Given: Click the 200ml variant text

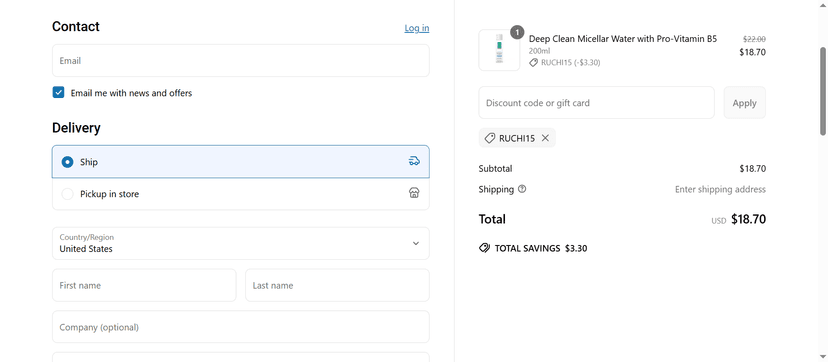Looking at the screenshot, I should (x=539, y=51).
